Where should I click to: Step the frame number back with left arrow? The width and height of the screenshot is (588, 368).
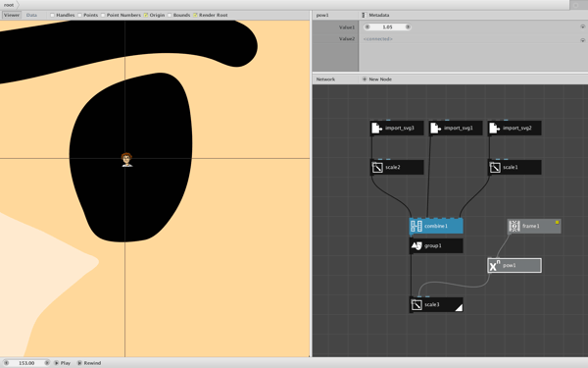click(x=6, y=363)
